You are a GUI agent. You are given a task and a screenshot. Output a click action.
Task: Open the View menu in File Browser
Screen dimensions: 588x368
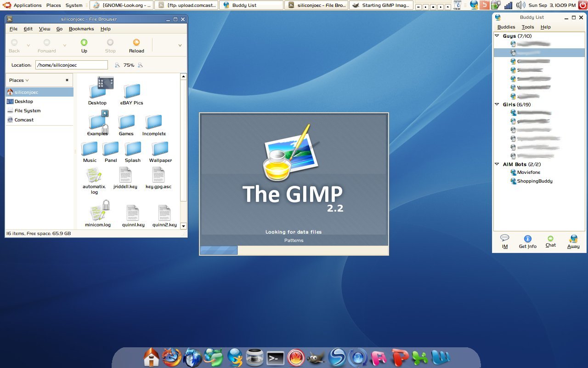click(45, 29)
